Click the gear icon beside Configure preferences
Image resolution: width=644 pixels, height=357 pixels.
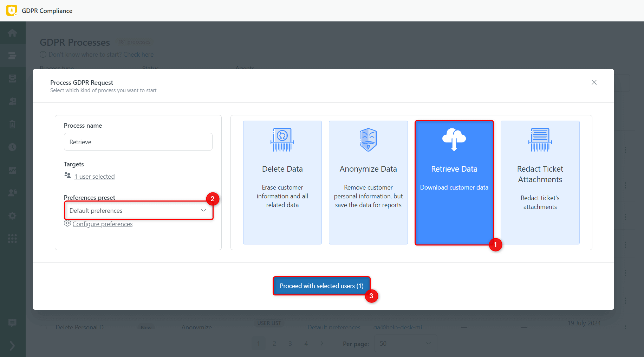[x=67, y=223]
